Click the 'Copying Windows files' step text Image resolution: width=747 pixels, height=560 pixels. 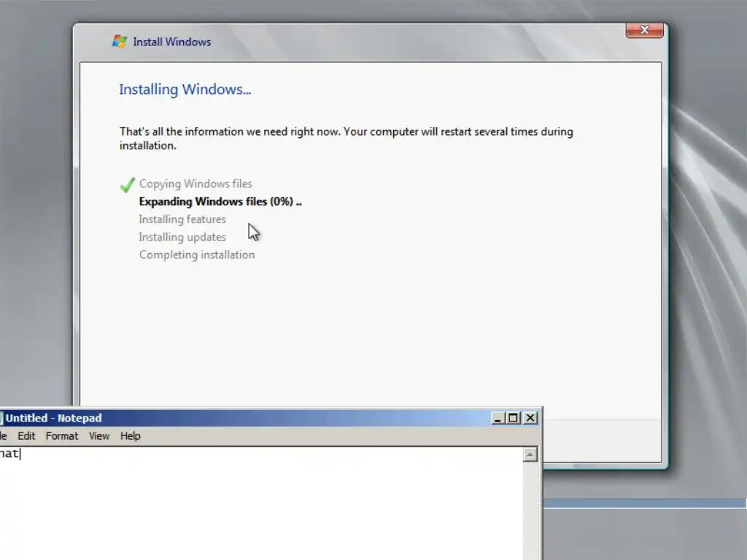(x=196, y=184)
